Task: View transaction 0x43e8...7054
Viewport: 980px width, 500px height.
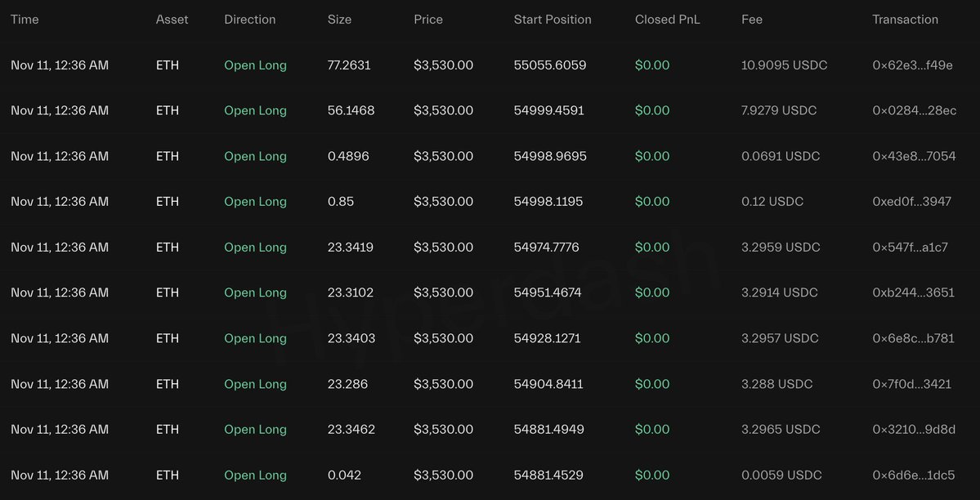Action: click(x=914, y=156)
